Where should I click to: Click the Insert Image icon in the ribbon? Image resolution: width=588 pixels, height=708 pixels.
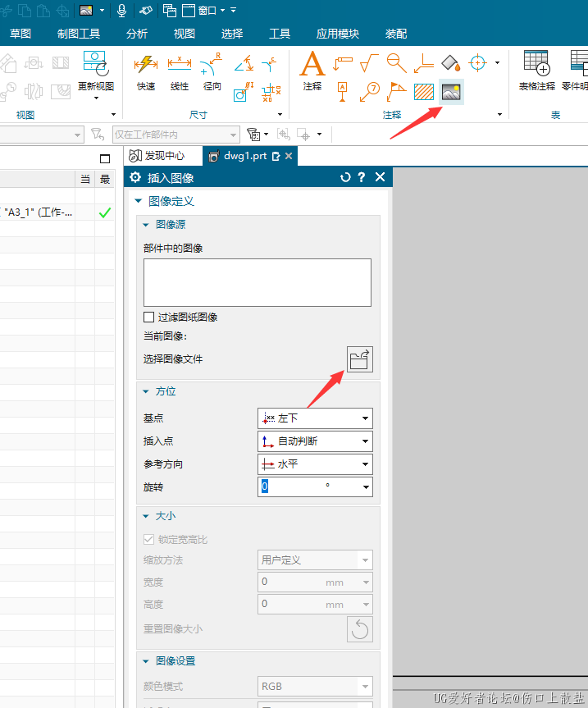pyautogui.click(x=451, y=91)
